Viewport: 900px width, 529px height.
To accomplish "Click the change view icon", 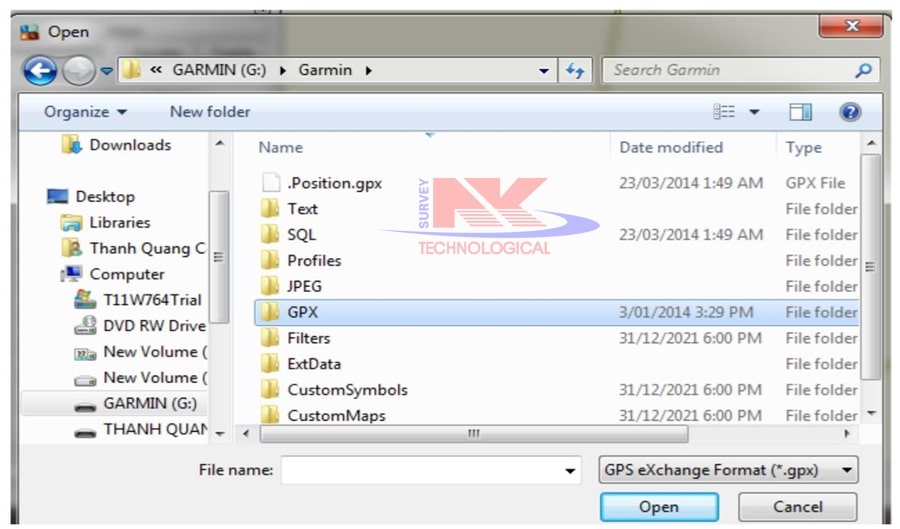I will (724, 111).
